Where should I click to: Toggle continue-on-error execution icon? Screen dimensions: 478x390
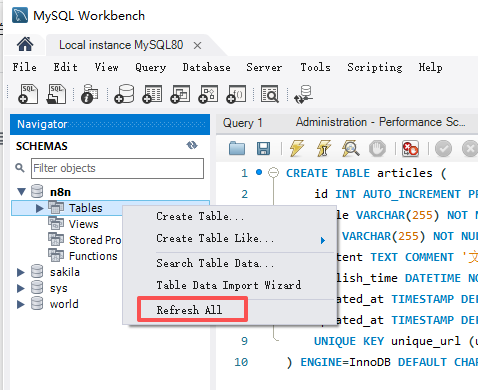click(410, 149)
